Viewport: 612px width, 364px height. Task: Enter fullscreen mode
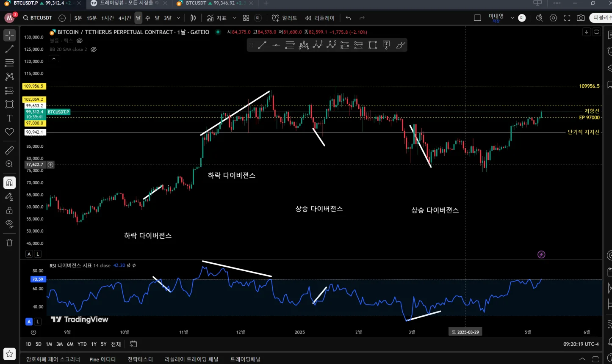click(x=567, y=18)
